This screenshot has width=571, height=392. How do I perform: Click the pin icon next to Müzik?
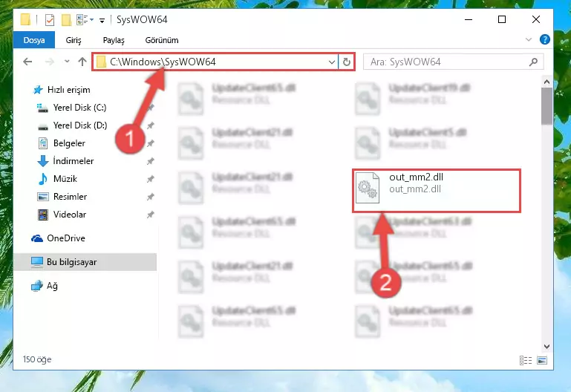150,179
